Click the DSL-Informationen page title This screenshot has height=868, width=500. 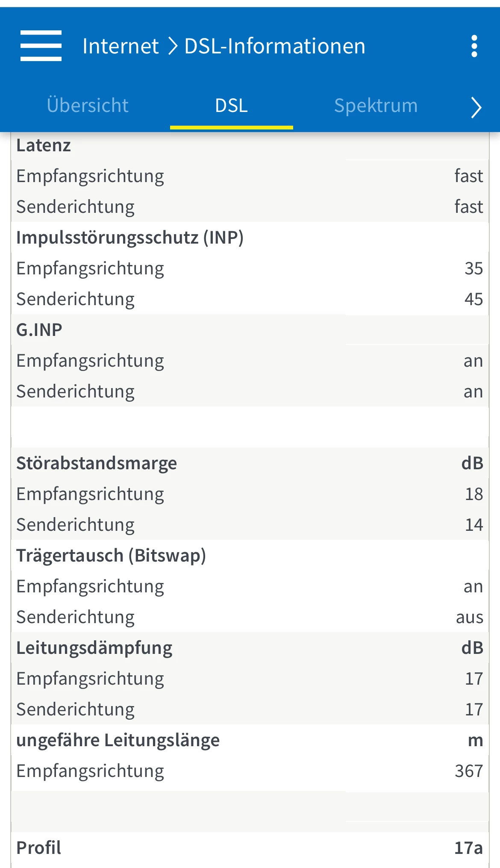coord(275,46)
